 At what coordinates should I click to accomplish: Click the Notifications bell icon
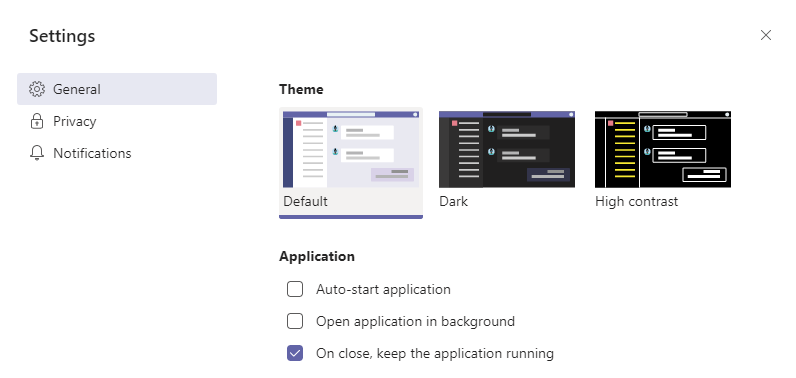click(x=37, y=153)
